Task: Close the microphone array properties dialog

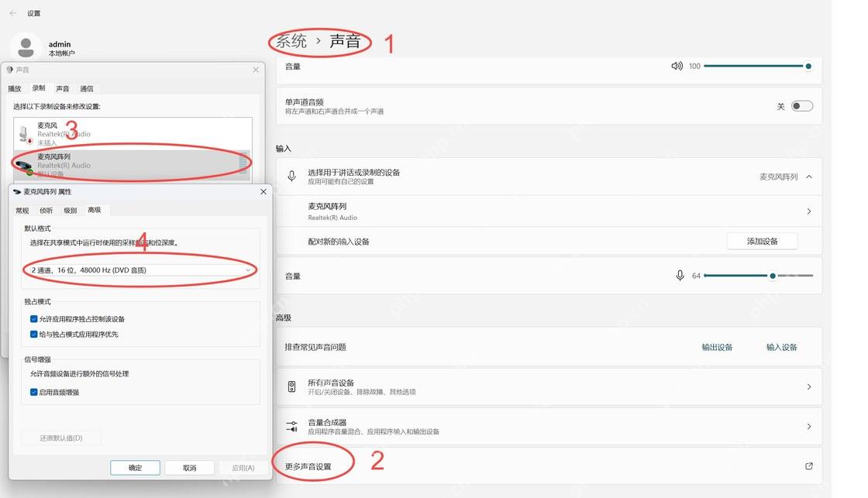Action: click(263, 191)
